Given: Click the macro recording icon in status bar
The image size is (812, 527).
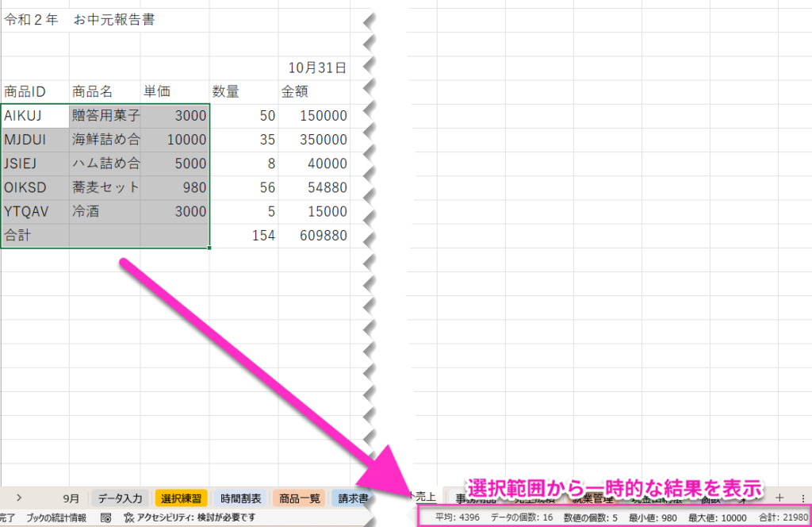Looking at the screenshot, I should point(105,517).
